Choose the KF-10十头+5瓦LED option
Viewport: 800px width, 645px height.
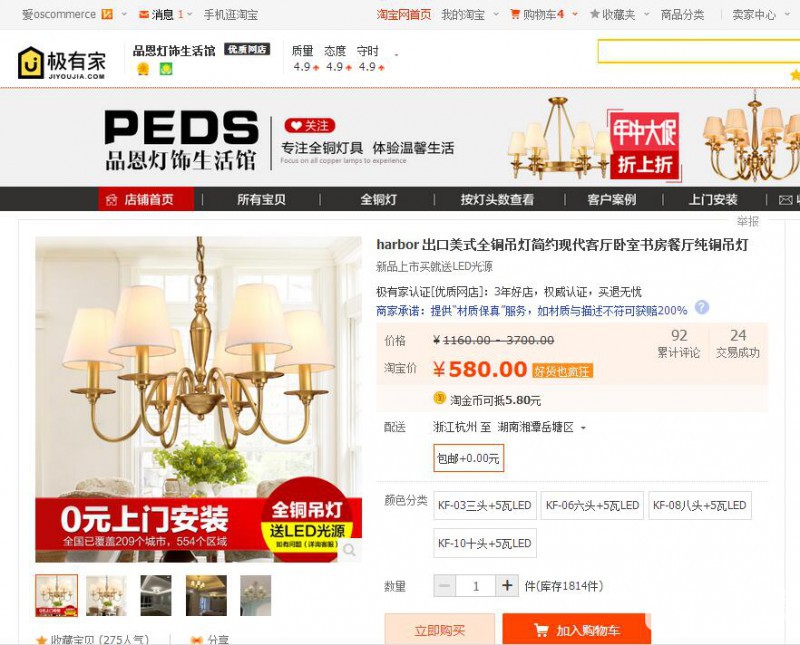point(485,543)
